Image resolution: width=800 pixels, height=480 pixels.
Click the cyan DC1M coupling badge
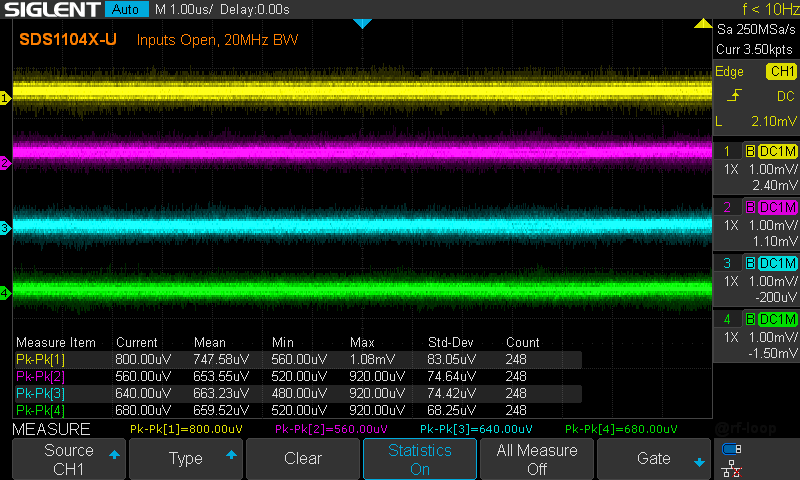778,264
